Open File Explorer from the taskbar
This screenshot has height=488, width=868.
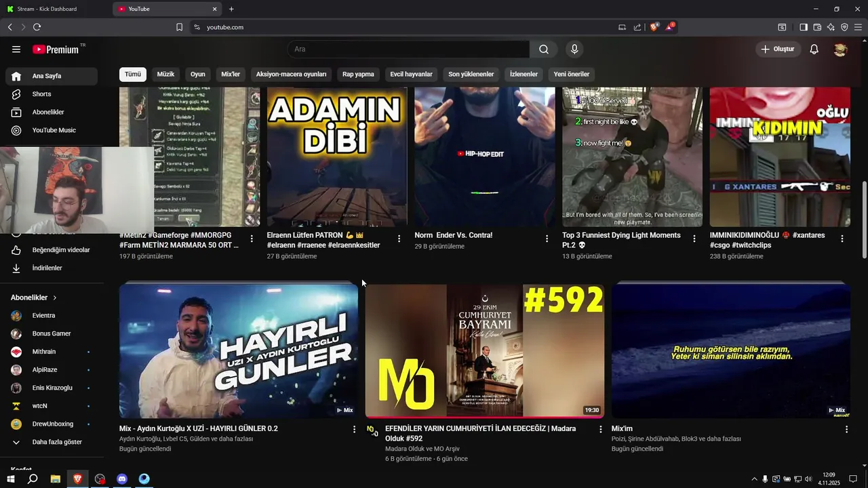(55, 479)
